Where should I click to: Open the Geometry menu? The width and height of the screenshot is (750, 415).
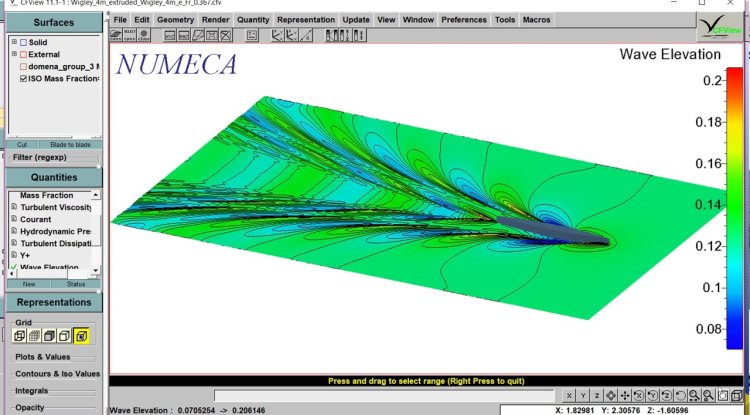point(176,20)
